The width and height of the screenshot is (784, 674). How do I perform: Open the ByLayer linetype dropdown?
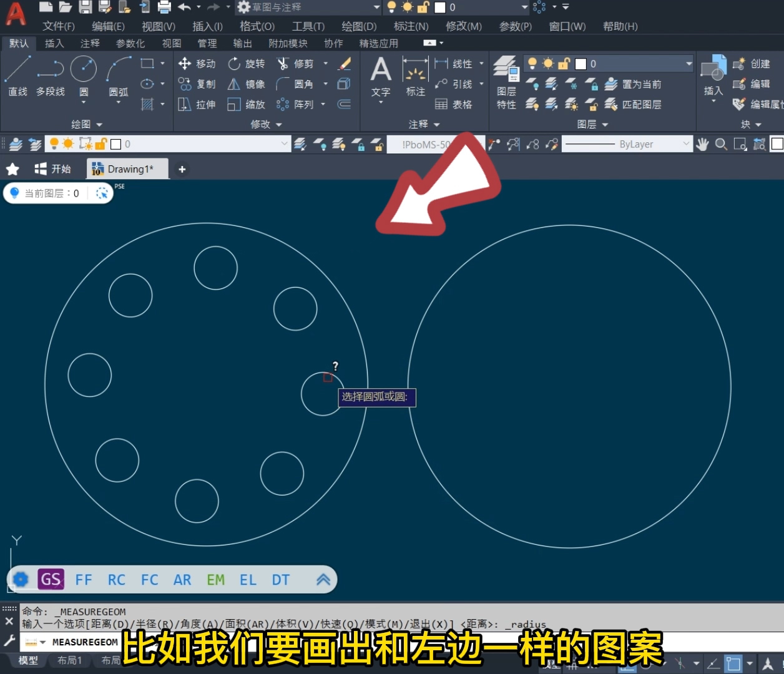pyautogui.click(x=687, y=144)
